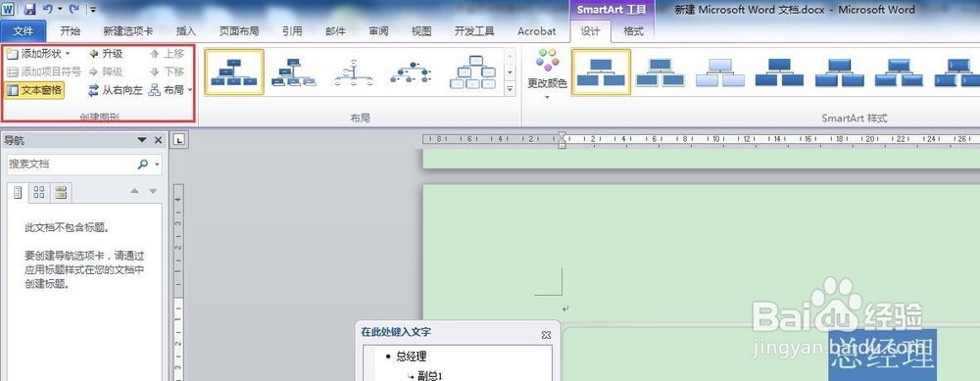Click 升级 to promote the shape
Viewport: 980px width, 381px height.
(x=106, y=54)
